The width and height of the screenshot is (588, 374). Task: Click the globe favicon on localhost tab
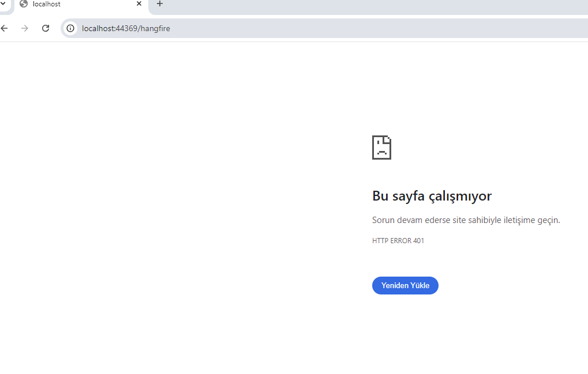point(24,4)
